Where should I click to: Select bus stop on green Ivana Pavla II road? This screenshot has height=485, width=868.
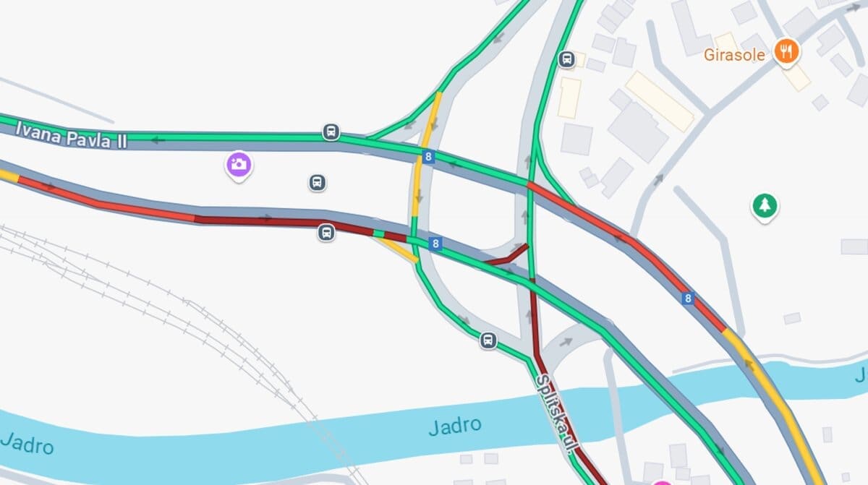coord(331,132)
